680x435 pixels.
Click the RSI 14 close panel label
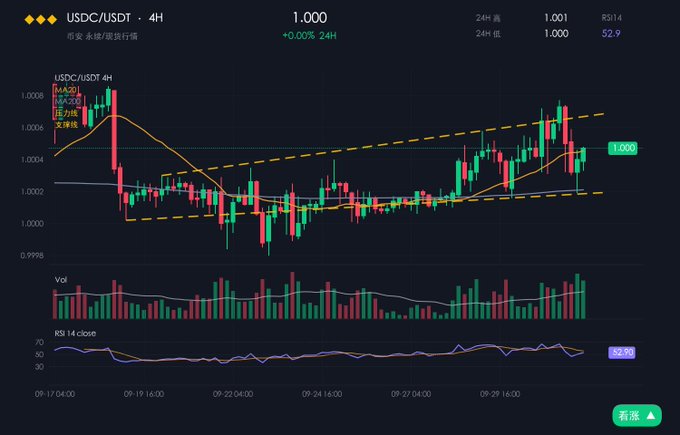75,333
